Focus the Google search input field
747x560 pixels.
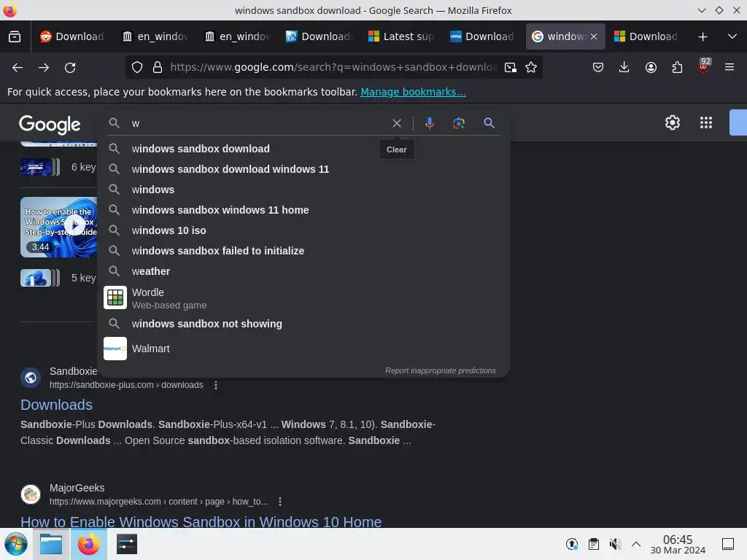coord(258,123)
